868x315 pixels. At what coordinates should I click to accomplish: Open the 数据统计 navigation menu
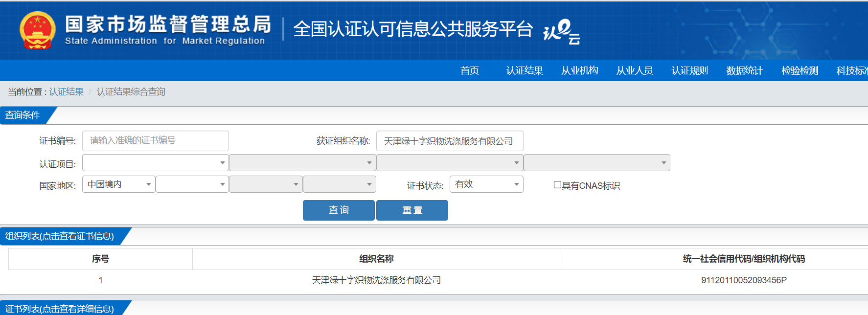tap(745, 70)
